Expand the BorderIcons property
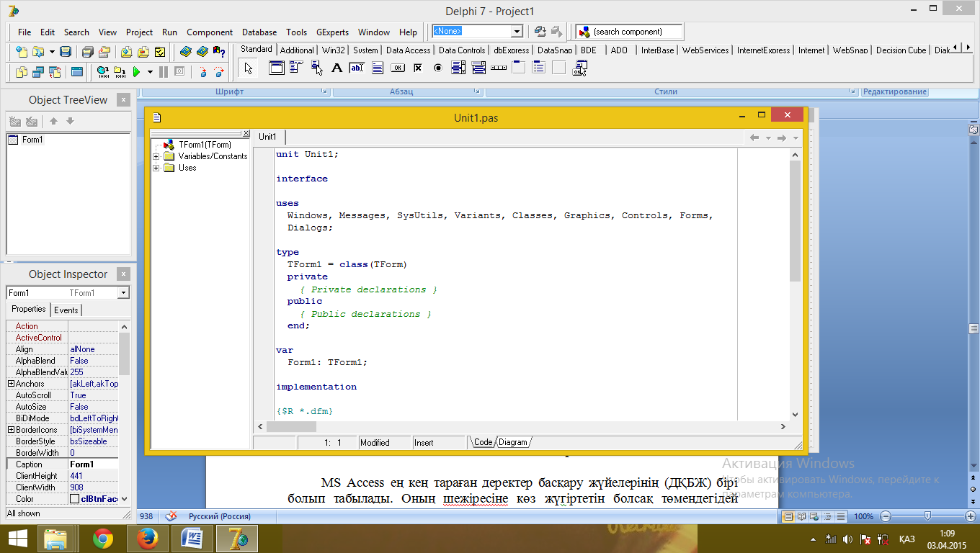Viewport: 980px width, 553px height. 11,430
